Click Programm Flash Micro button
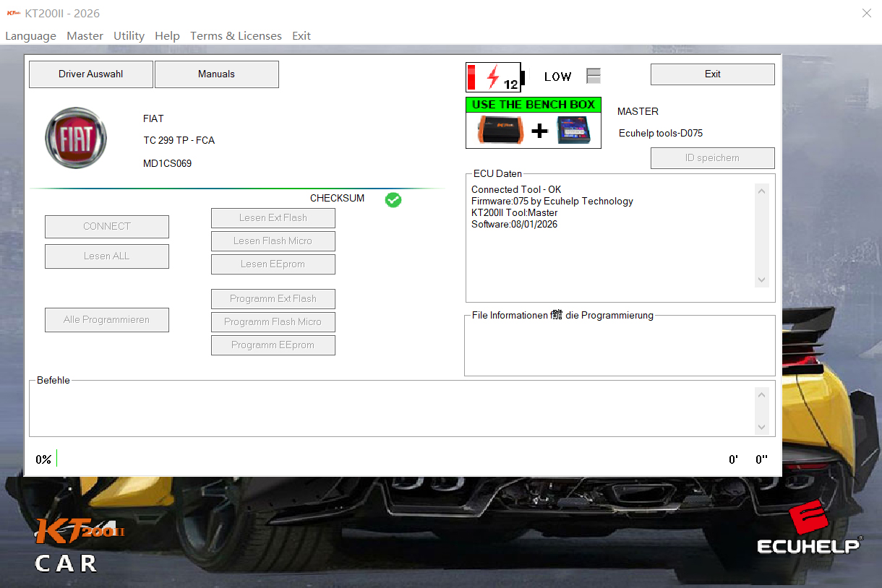 [273, 322]
